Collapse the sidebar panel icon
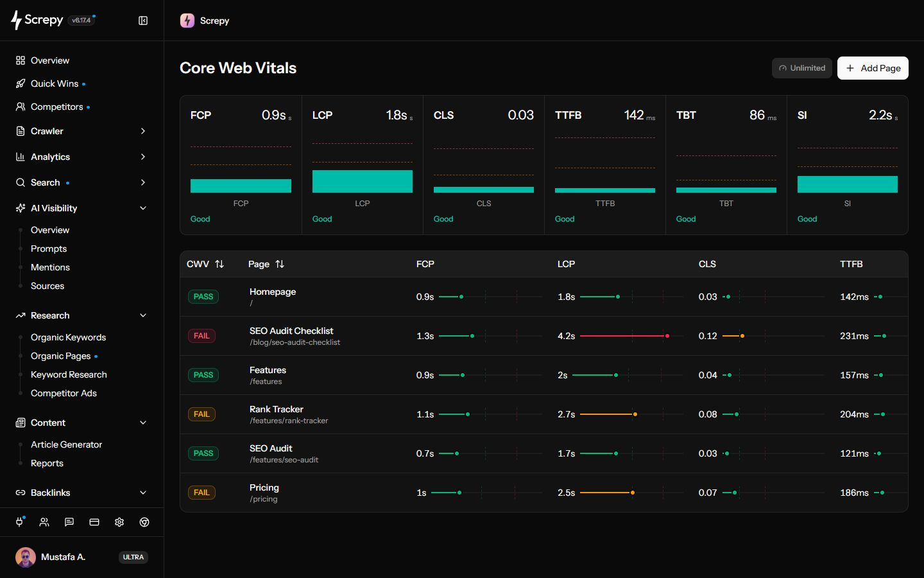 click(x=143, y=21)
